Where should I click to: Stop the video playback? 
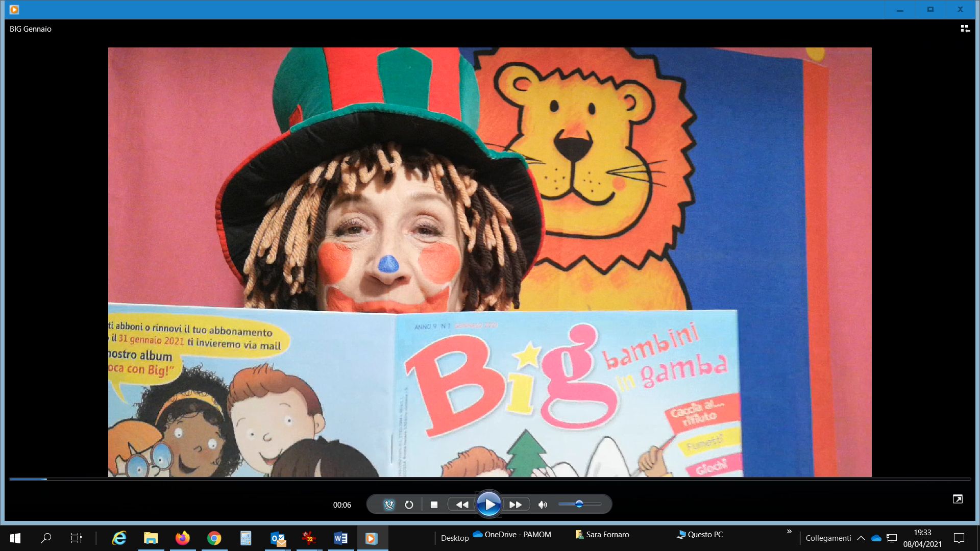click(x=434, y=505)
